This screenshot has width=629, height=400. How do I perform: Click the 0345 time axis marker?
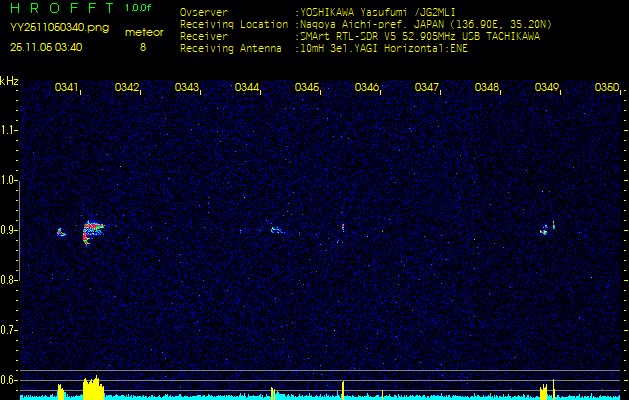(x=306, y=87)
